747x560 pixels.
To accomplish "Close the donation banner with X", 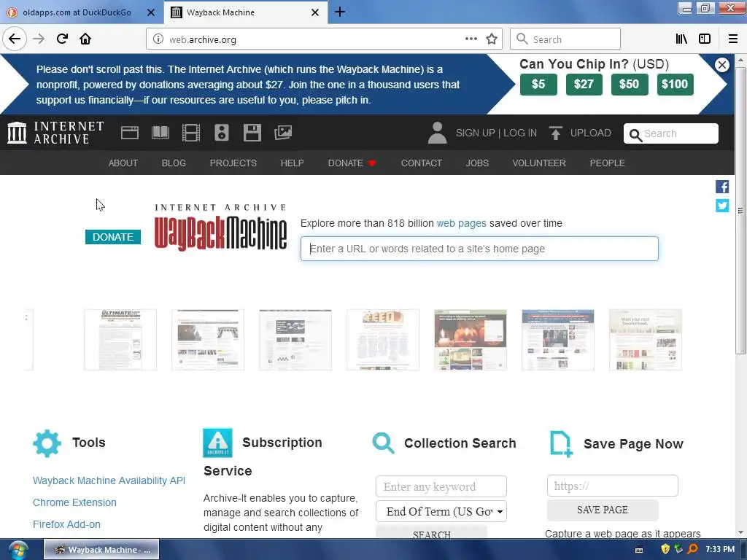I will 722,65.
